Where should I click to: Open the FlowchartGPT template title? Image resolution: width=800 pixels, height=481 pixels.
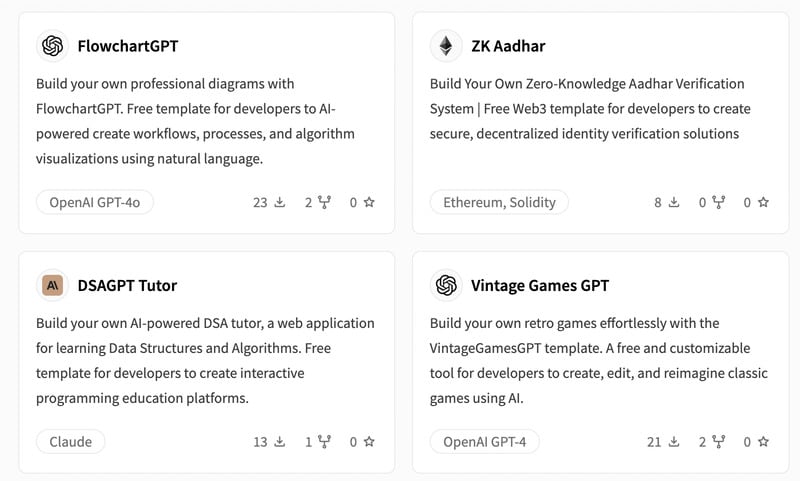(x=128, y=46)
